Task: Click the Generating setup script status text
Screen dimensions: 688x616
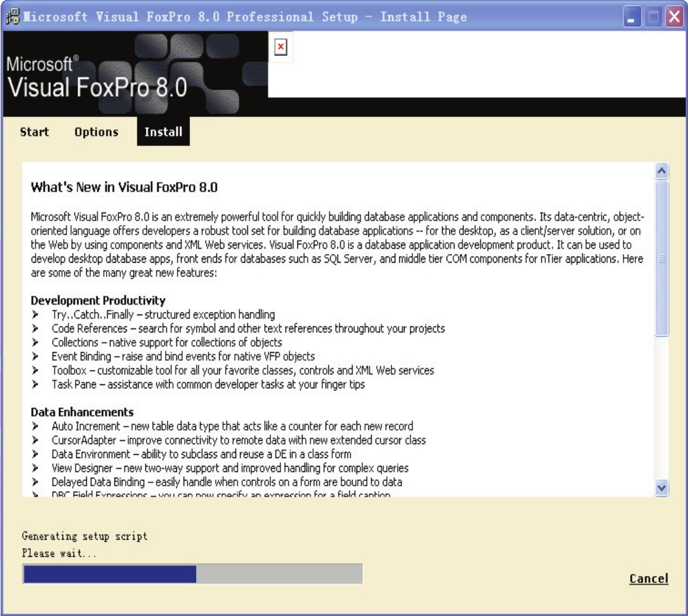Action: click(85, 536)
